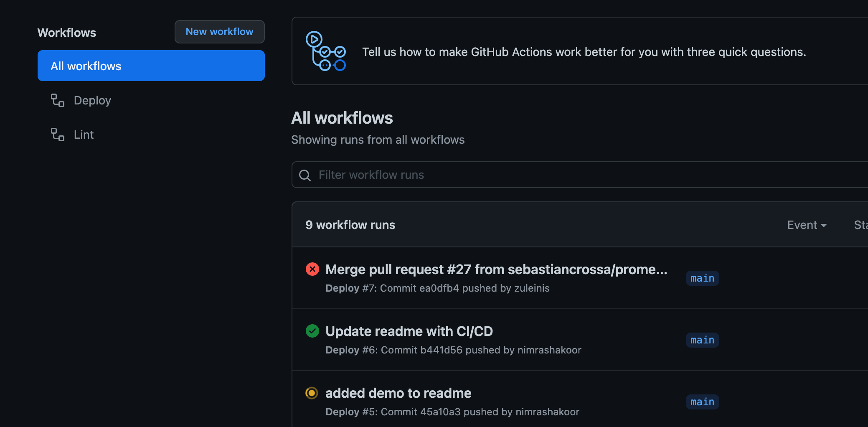This screenshot has height=427, width=868.
Task: Click Deploy #5 commit 45a10a3 details
Action: tap(452, 412)
